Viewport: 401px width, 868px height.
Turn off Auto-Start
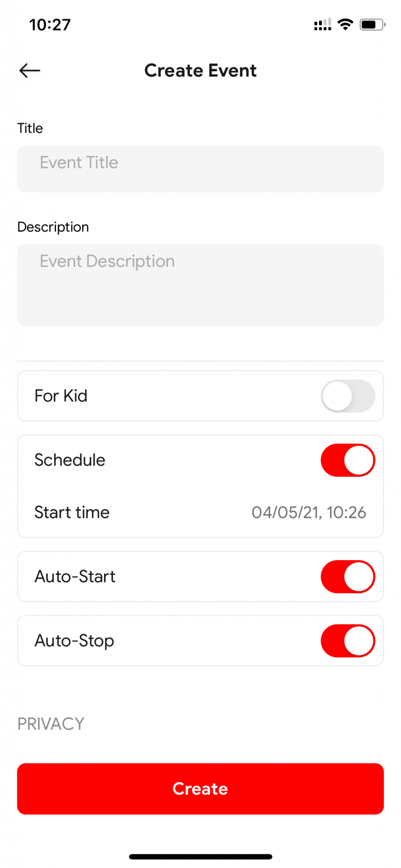point(347,576)
